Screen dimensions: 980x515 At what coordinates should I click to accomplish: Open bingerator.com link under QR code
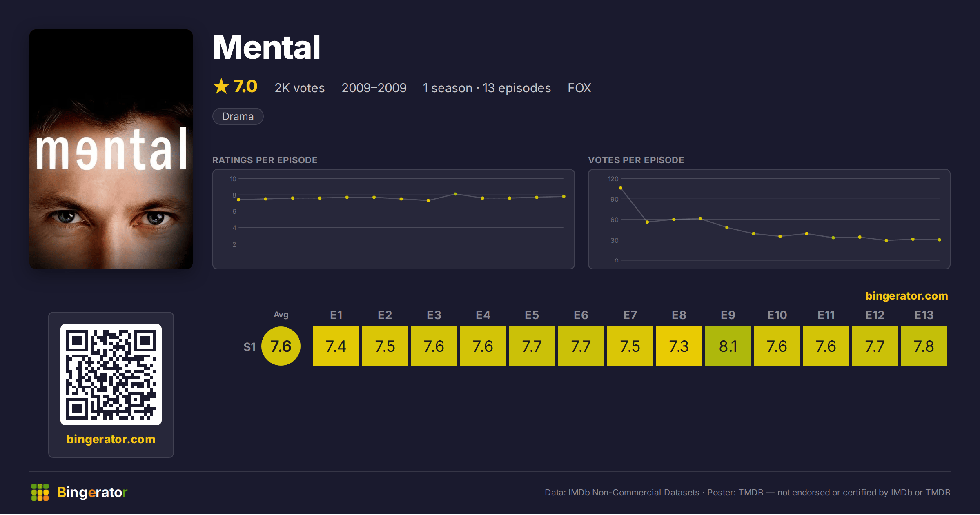tap(111, 439)
